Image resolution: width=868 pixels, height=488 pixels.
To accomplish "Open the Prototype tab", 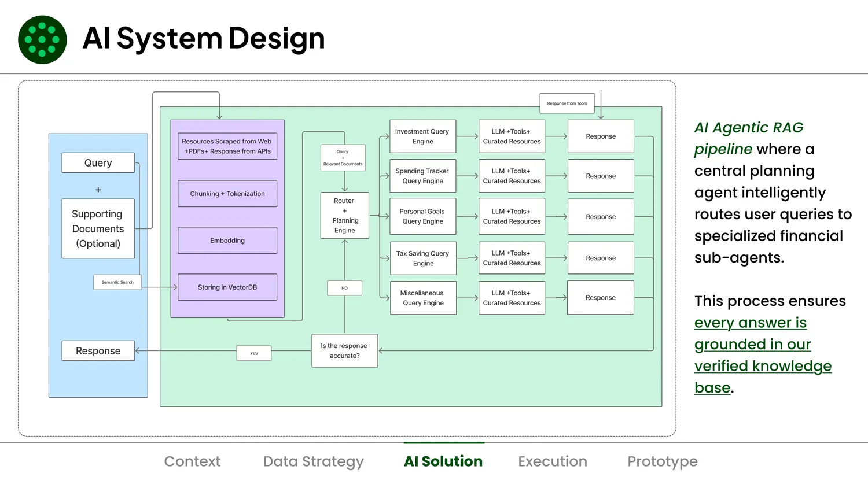I will click(x=663, y=462).
